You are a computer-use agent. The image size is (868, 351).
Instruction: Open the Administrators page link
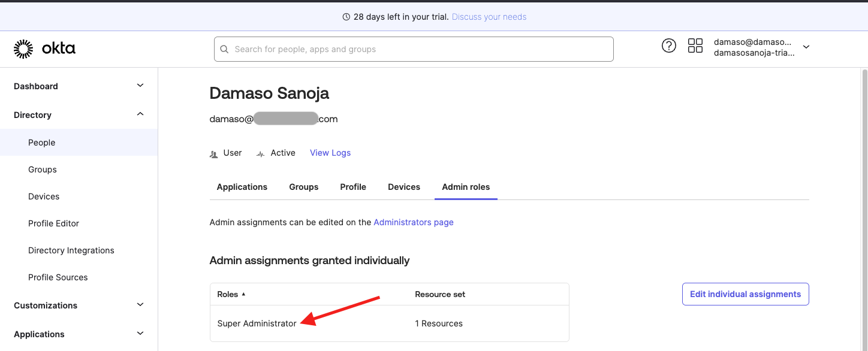413,222
